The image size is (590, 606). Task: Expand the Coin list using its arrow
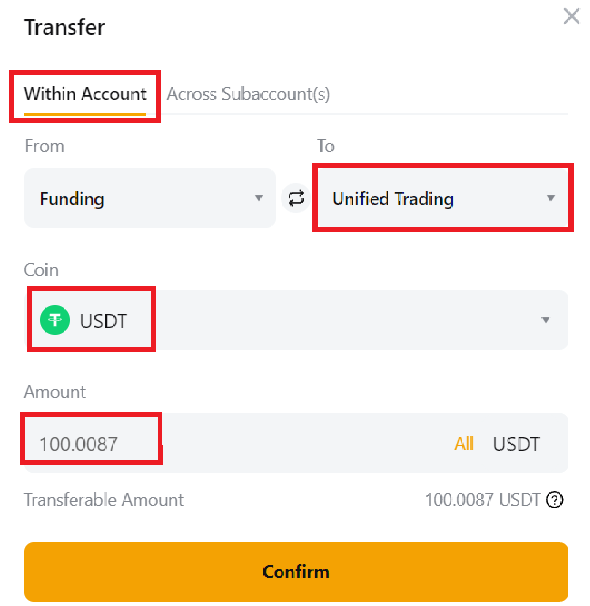pos(545,320)
